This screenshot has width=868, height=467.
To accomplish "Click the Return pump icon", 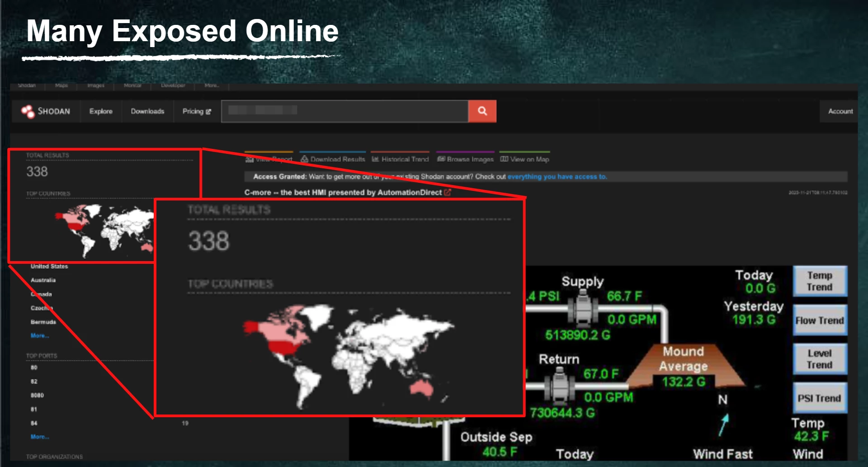I will pos(559,386).
